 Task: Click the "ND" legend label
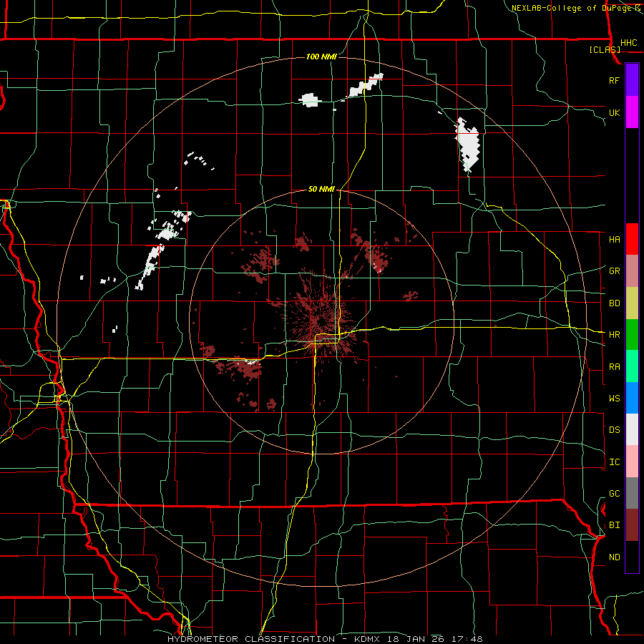[615, 557]
